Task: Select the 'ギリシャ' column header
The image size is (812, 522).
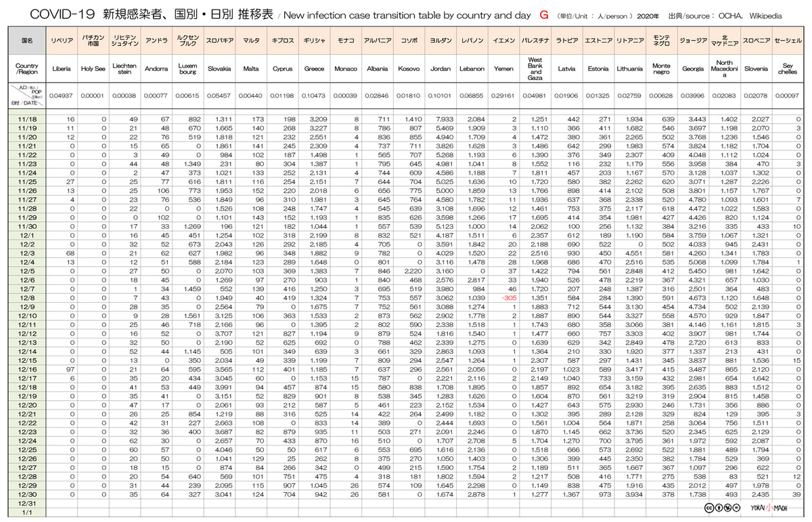Action: tap(314, 41)
